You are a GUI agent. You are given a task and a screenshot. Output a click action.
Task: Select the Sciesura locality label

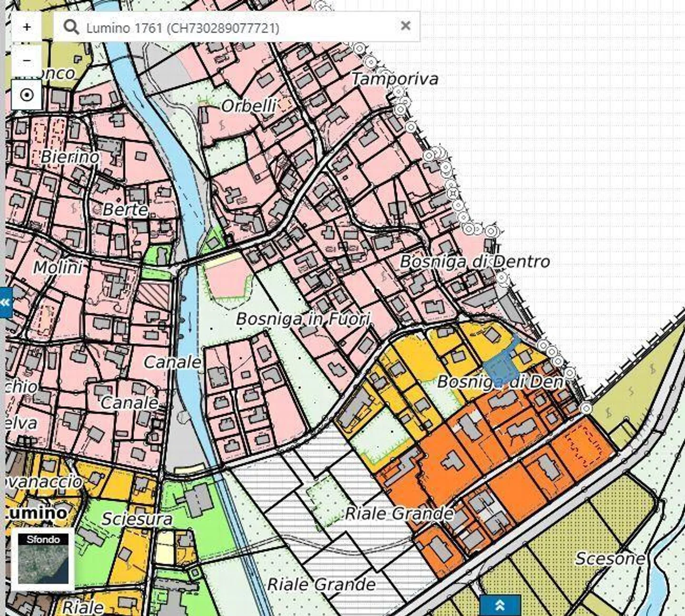(x=137, y=519)
